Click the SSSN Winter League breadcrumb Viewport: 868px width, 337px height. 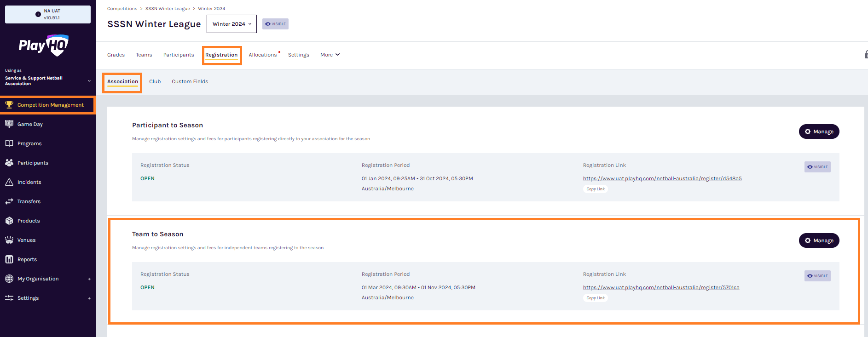pyautogui.click(x=168, y=9)
